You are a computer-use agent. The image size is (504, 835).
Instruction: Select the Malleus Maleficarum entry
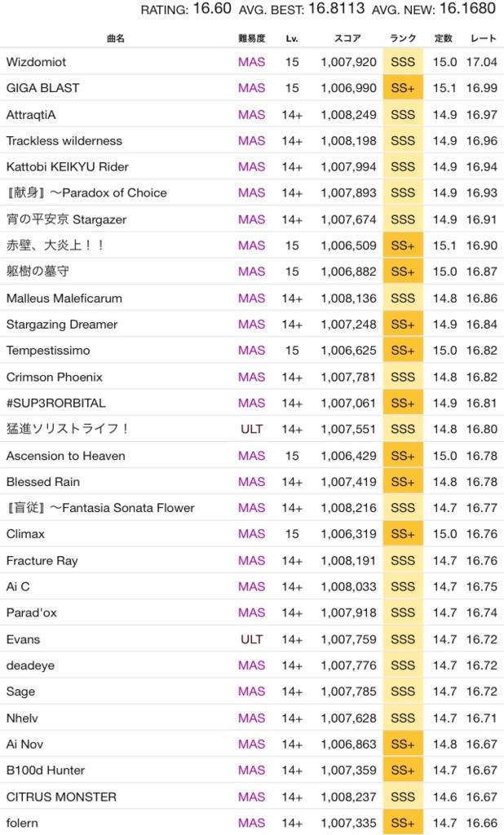64,298
